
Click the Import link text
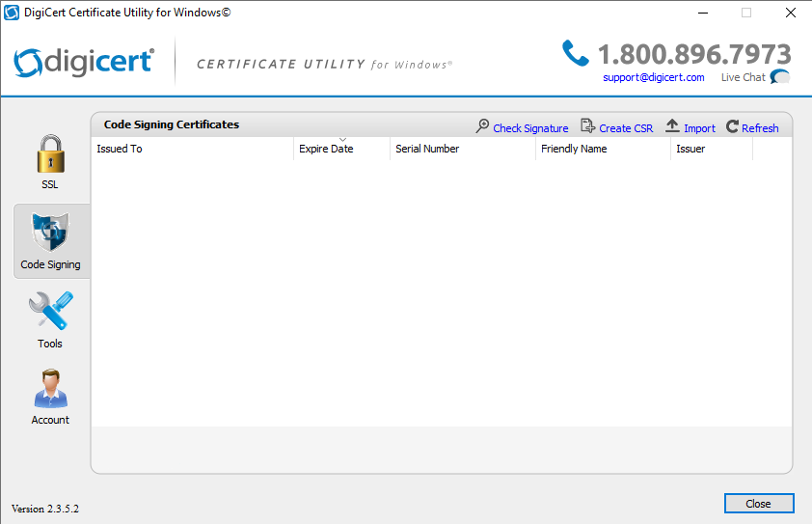coord(699,128)
